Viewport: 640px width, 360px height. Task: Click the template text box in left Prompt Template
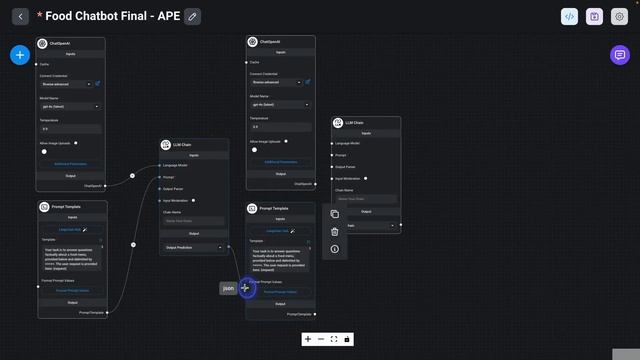(73, 259)
